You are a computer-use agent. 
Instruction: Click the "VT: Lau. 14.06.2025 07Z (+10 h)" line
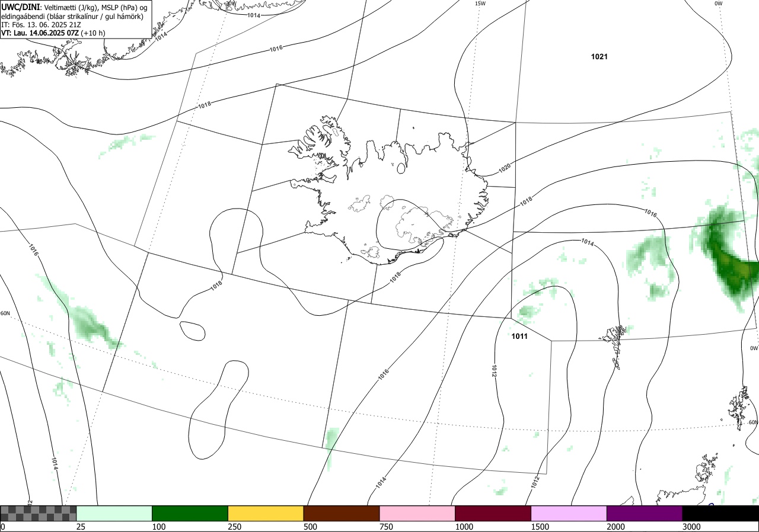point(53,33)
